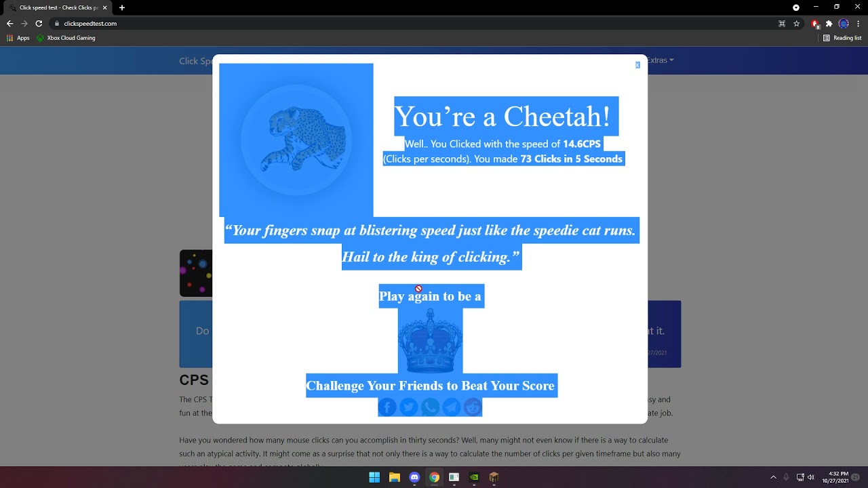View site security lock info
Image resolution: width=868 pixels, height=488 pixels.
(x=58, y=23)
